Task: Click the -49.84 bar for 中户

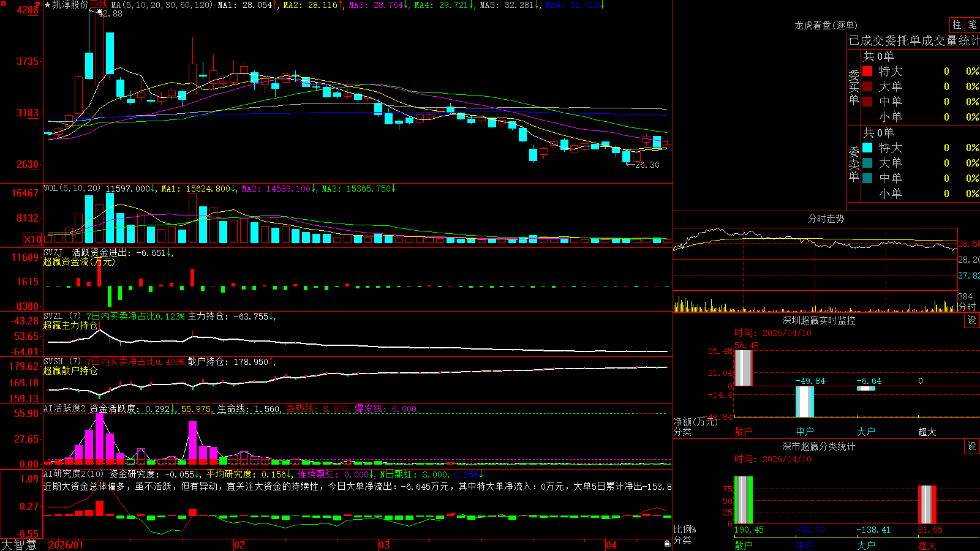Action: click(805, 402)
